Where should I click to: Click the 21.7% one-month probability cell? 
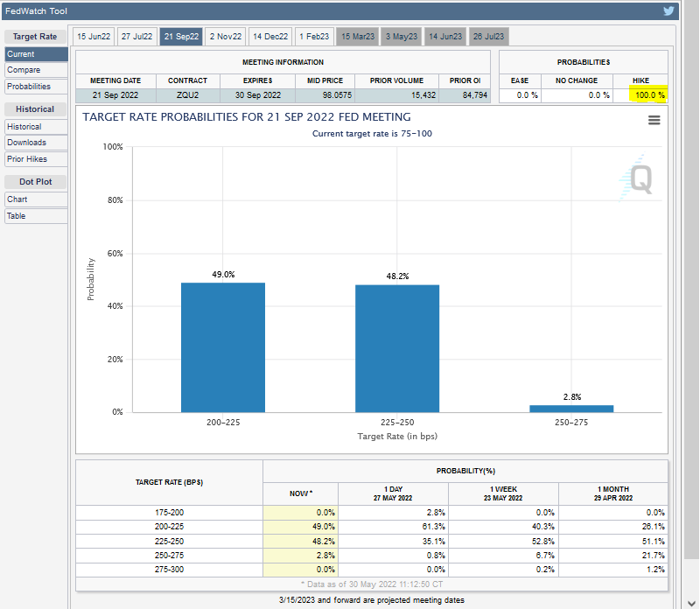[x=613, y=556]
